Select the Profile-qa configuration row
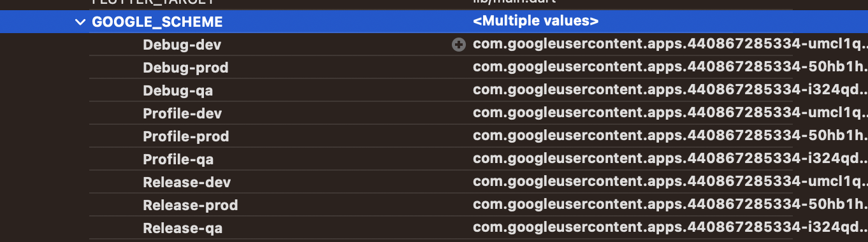Viewport: 868px width, 242px height. tap(434, 159)
